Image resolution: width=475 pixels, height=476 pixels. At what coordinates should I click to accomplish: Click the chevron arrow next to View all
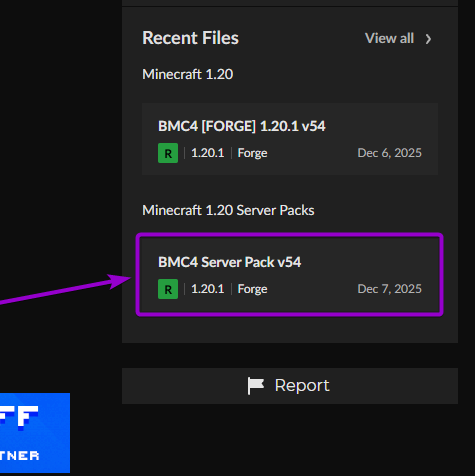click(428, 39)
